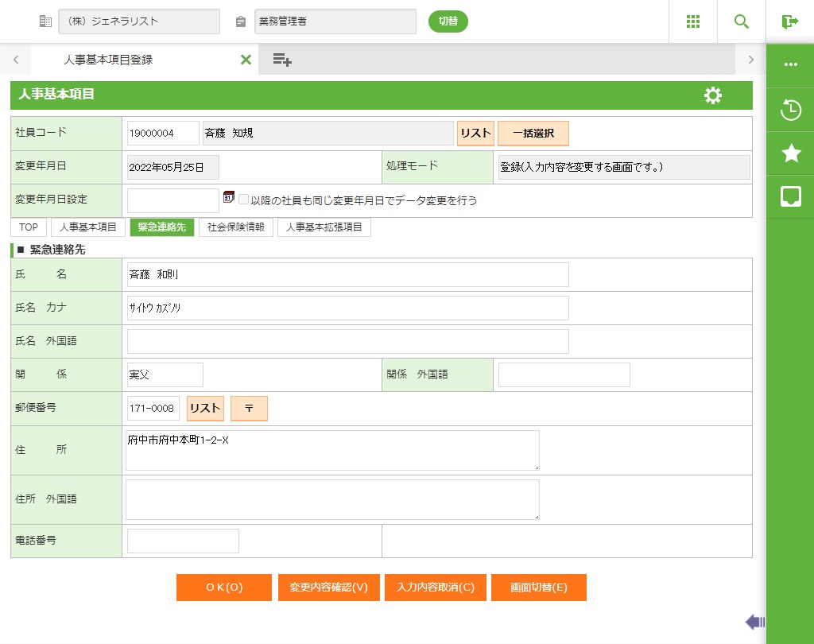Open favorites star icon in sidebar
The height and width of the screenshot is (644, 814).
click(791, 153)
